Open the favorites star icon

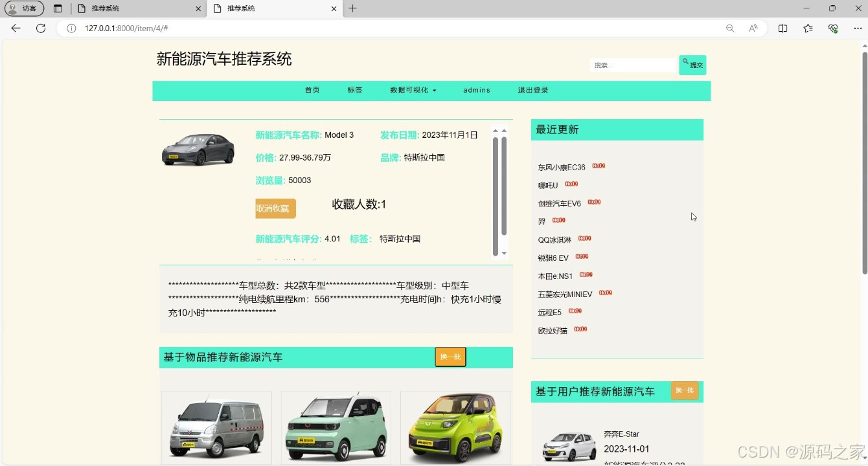tap(808, 28)
